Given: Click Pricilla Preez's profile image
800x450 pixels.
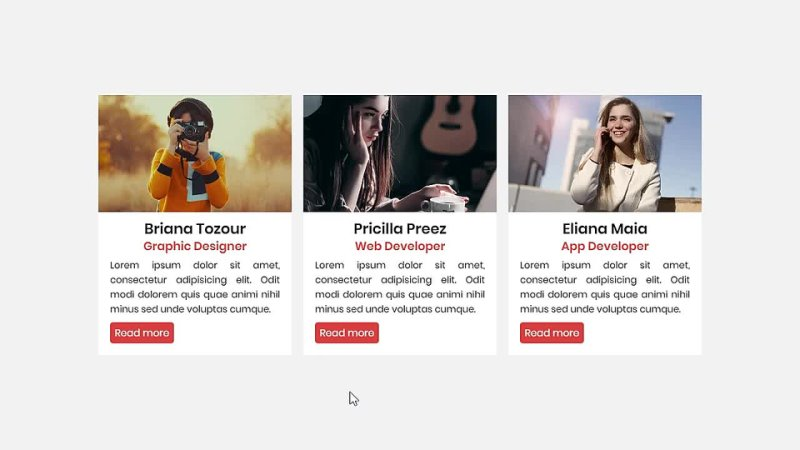Looking at the screenshot, I should [400, 154].
